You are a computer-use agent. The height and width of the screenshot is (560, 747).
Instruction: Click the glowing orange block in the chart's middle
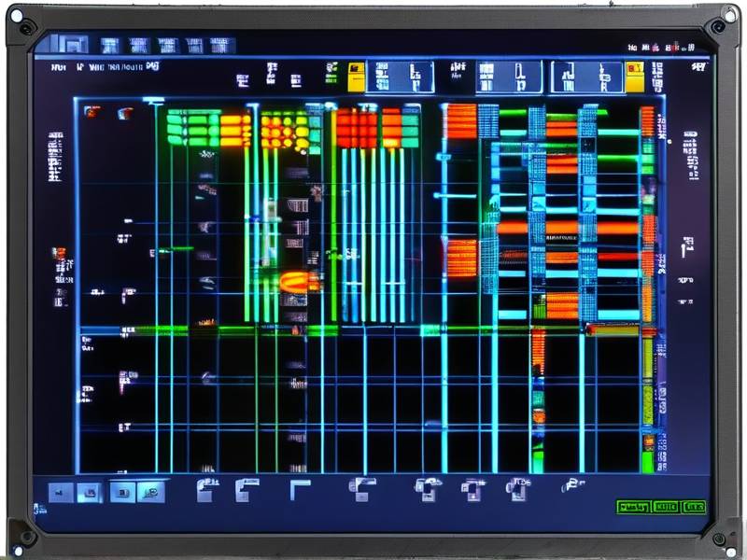coord(300,281)
